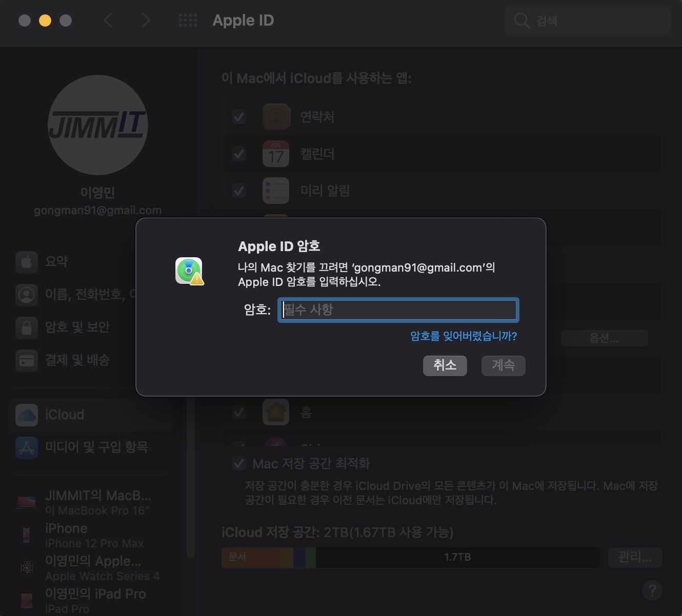The height and width of the screenshot is (616, 682).
Task: Click the iPad Pro device icon
Action: coord(27,601)
